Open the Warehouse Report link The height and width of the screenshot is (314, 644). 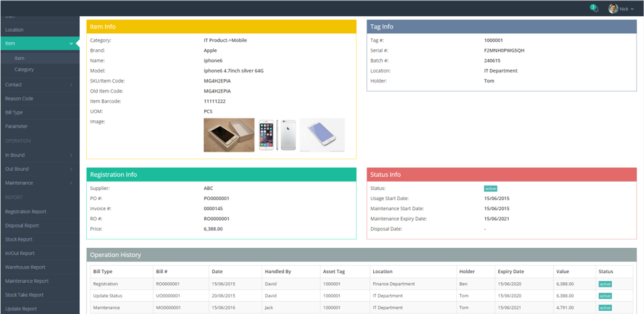coord(40,267)
